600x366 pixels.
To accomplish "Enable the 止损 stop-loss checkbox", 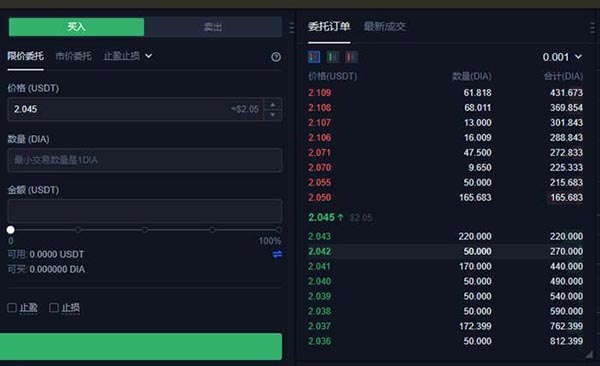I will click(54, 307).
